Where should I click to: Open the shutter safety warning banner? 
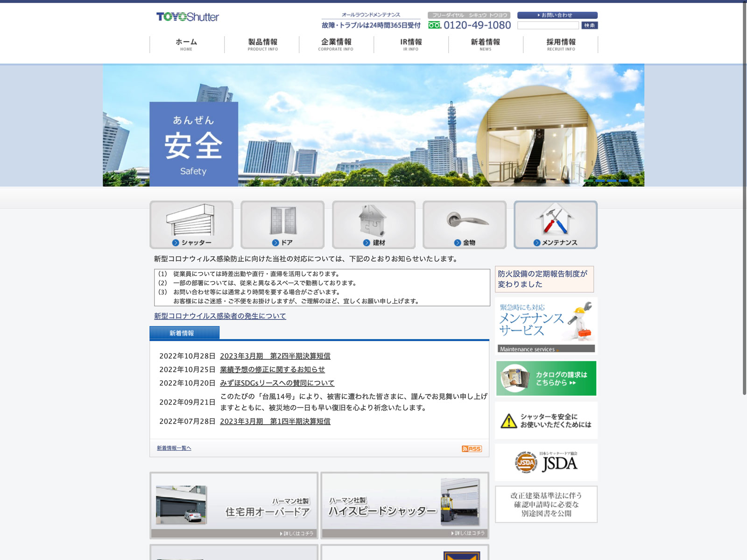tap(546, 420)
